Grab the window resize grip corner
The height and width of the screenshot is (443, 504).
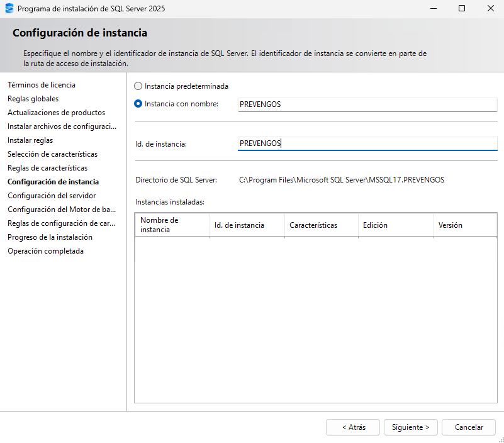coord(501,440)
